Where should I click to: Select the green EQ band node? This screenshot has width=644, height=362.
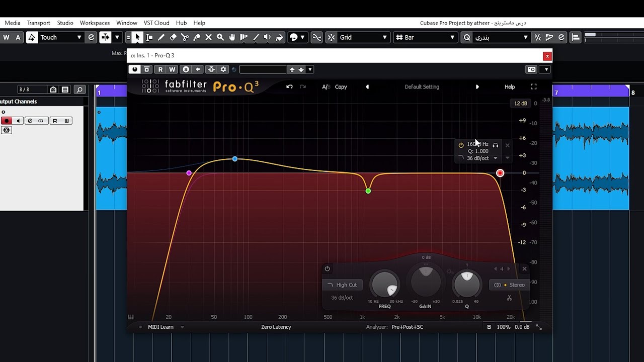point(368,191)
